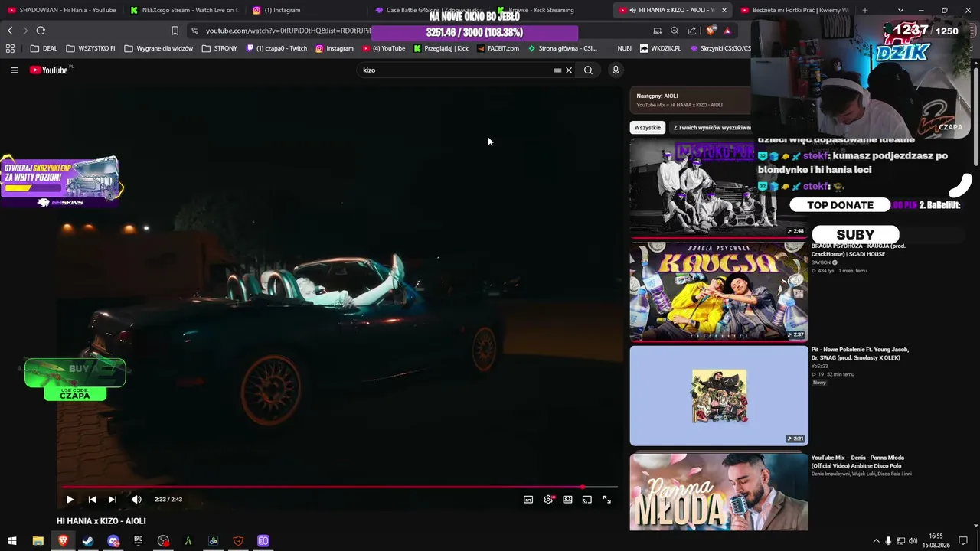Switch to the '(1) Instagram' tab
980x551 pixels.
(x=306, y=10)
